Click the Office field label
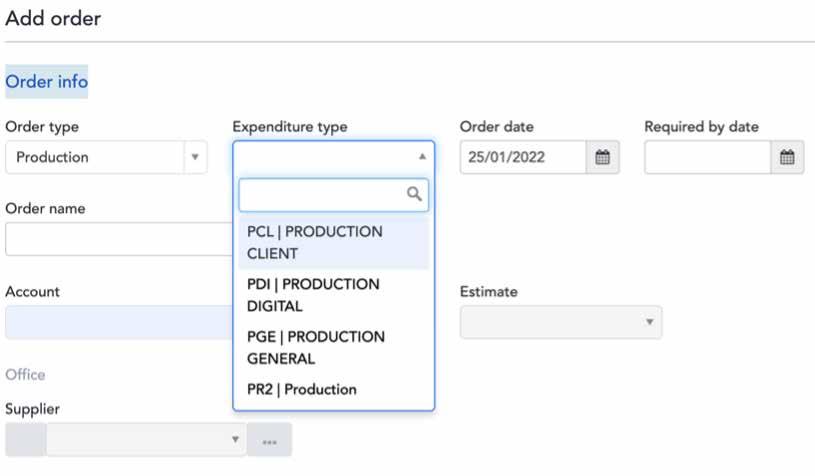This screenshot has width=815, height=476. point(25,374)
